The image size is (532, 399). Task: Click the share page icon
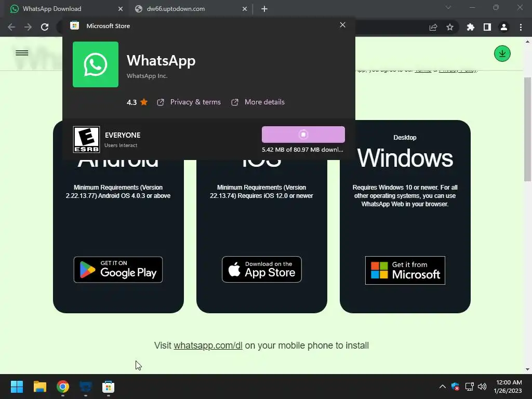(x=433, y=27)
